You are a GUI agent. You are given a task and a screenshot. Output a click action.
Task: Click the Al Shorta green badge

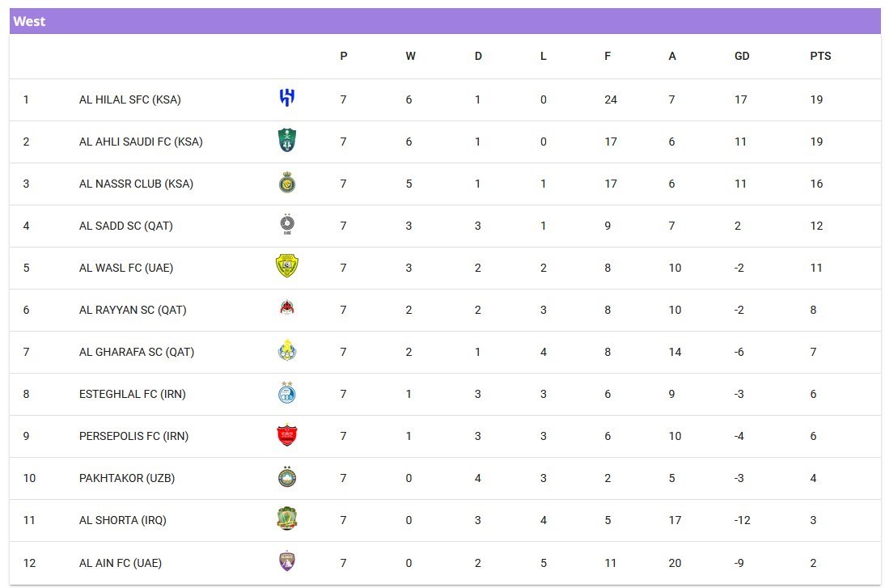(x=287, y=519)
